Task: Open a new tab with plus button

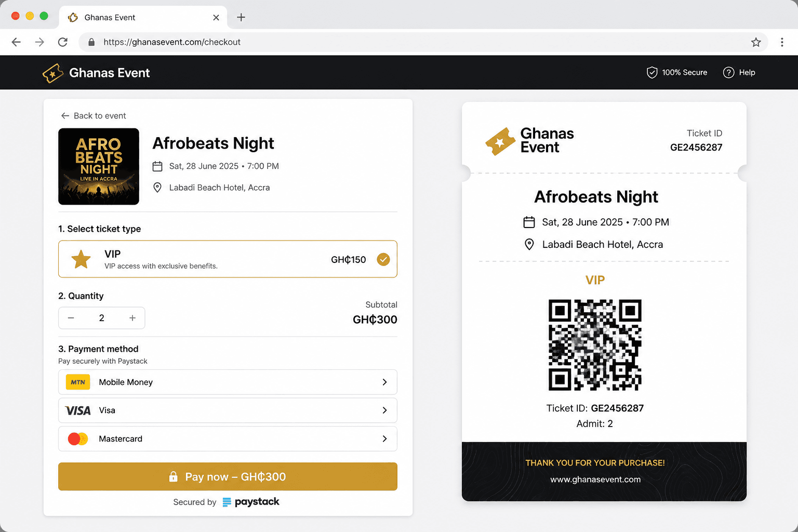Action: 241,17
